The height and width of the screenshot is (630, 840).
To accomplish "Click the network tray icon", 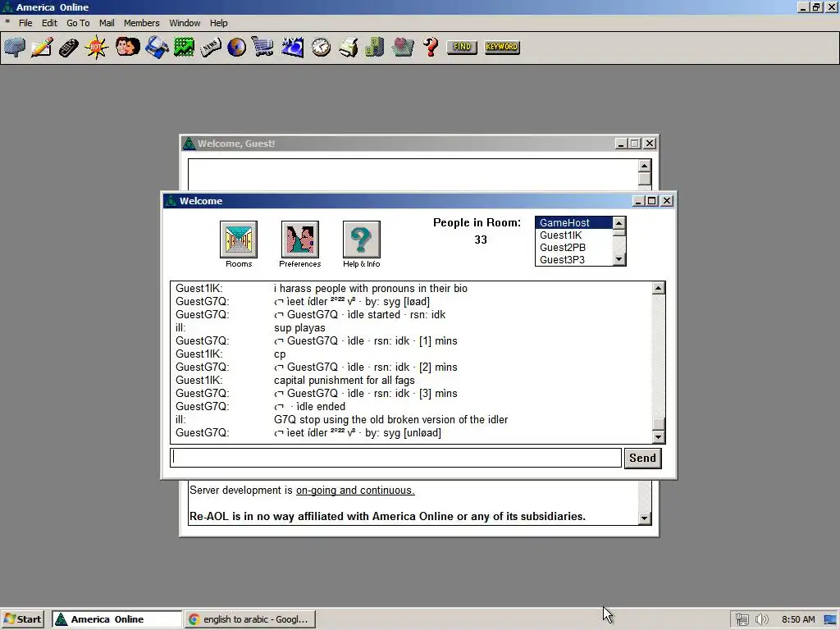I will pyautogui.click(x=742, y=619).
